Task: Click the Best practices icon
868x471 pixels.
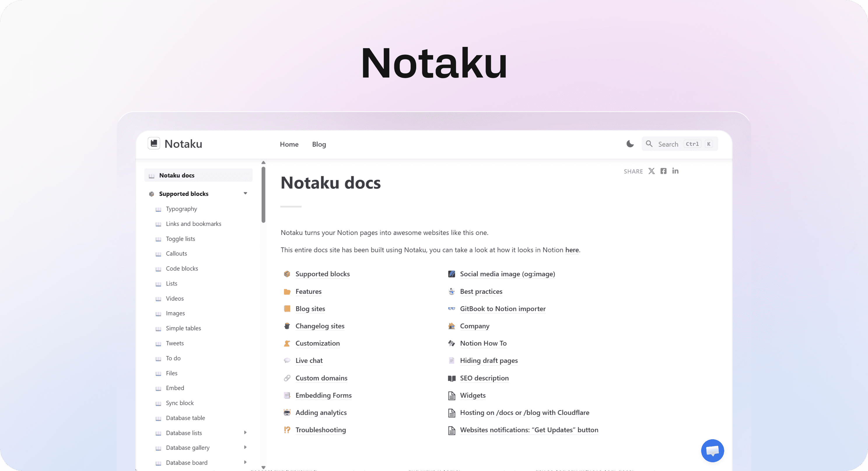Action: pyautogui.click(x=452, y=291)
